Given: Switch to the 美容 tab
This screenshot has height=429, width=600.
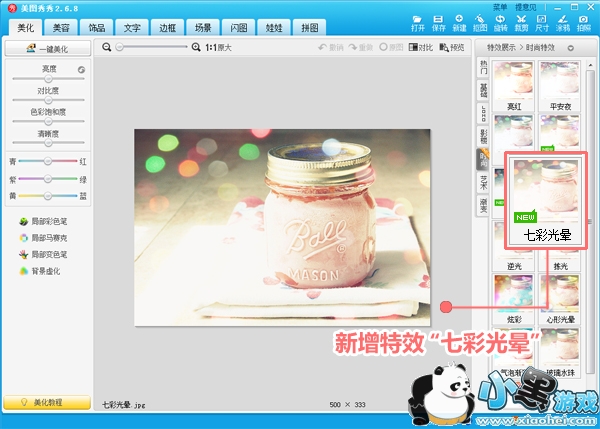Looking at the screenshot, I should (61, 28).
